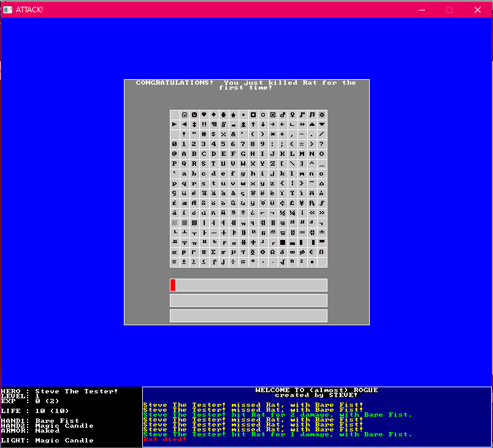Click the first input bar with red cursor

pyautogui.click(x=248, y=285)
